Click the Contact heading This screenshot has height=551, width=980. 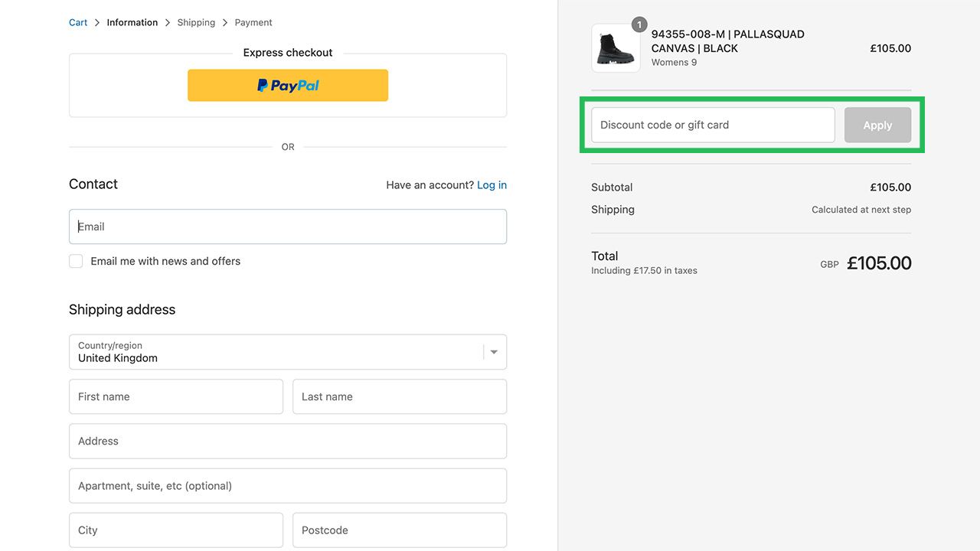93,184
